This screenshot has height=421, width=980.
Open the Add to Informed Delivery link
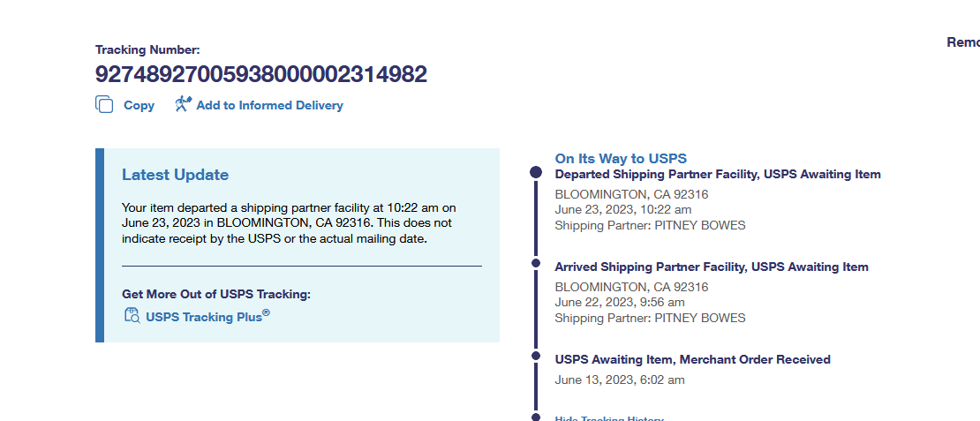point(269,105)
